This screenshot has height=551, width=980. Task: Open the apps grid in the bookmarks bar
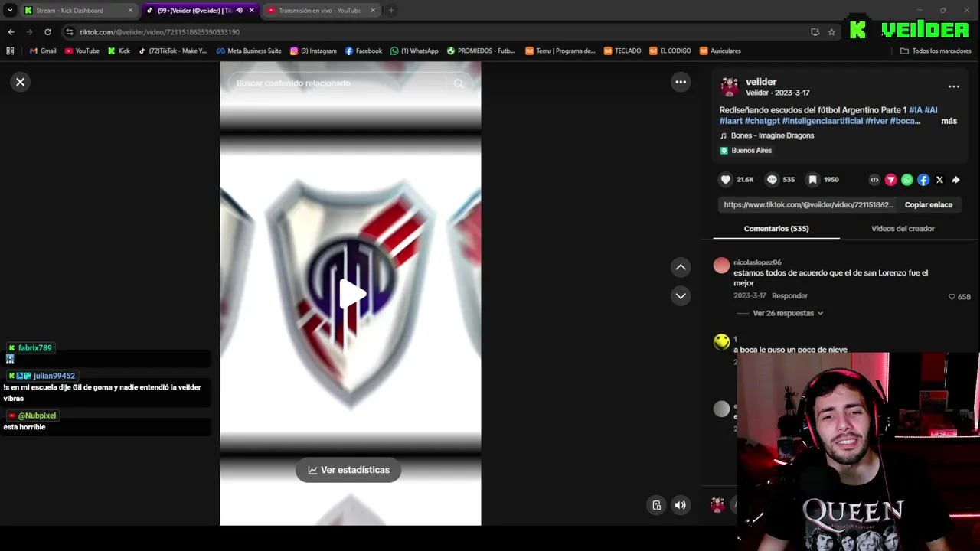(10, 51)
